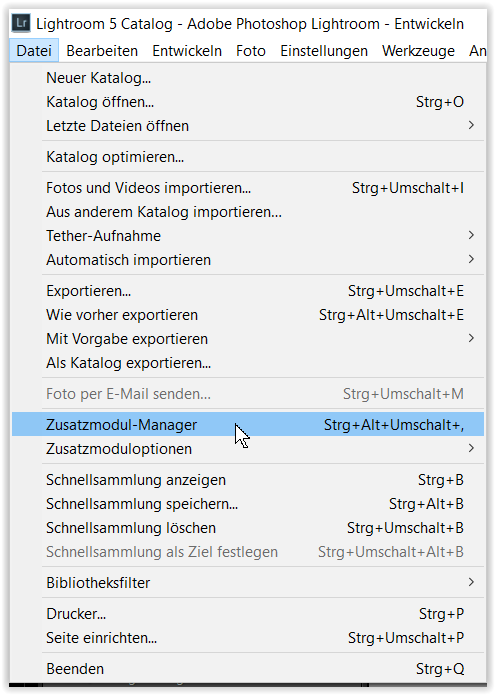Choose Katalog öffnen from menu

248,102
